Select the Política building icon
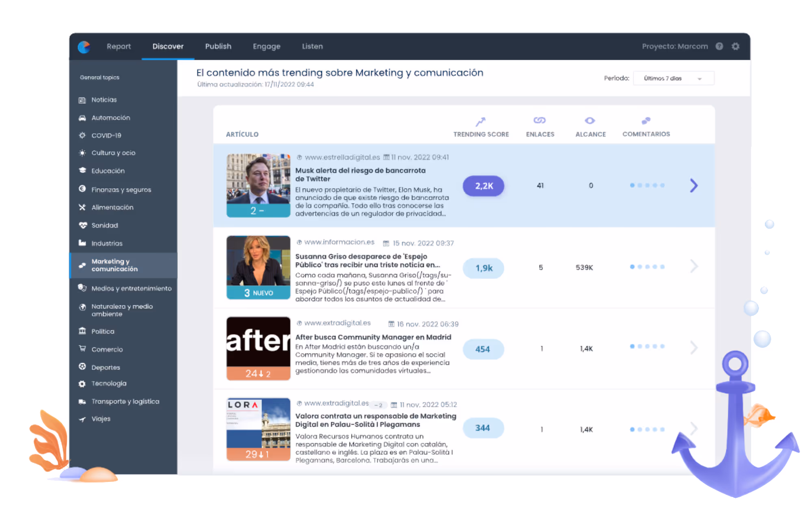This screenshot has width=812, height=523. (82, 331)
